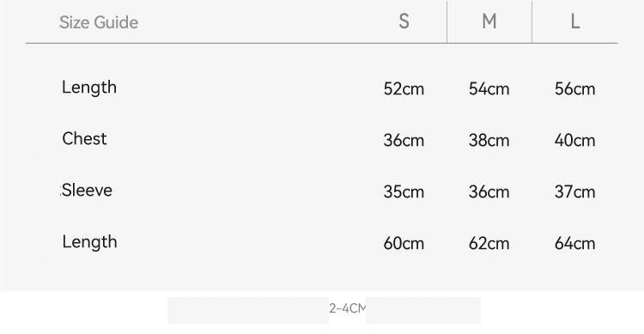The width and height of the screenshot is (644, 334).
Task: Select the L size column header
Action: click(x=575, y=21)
